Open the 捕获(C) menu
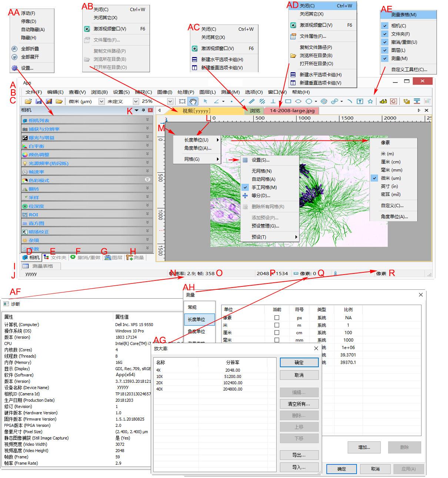This screenshot has width=448, height=478. pos(143,92)
